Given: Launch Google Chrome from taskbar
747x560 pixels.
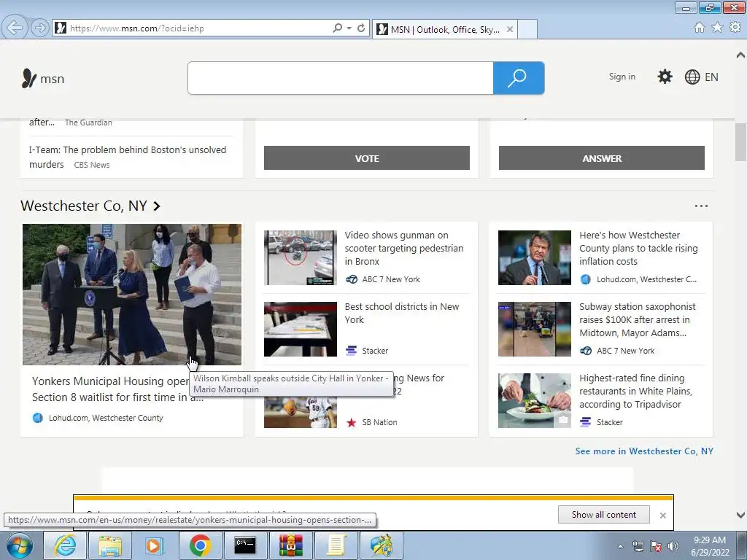Looking at the screenshot, I should click(200, 545).
